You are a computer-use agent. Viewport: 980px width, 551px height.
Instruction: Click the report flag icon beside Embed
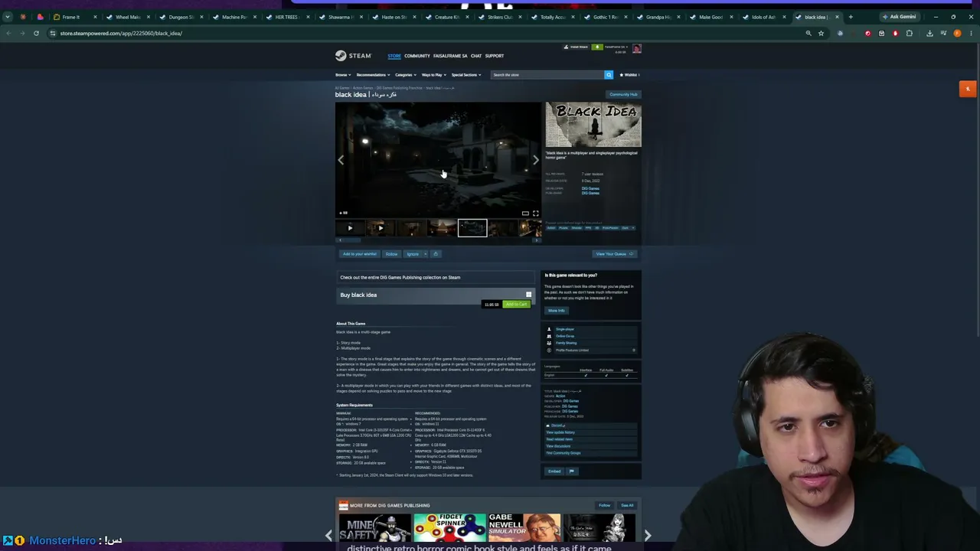(571, 471)
